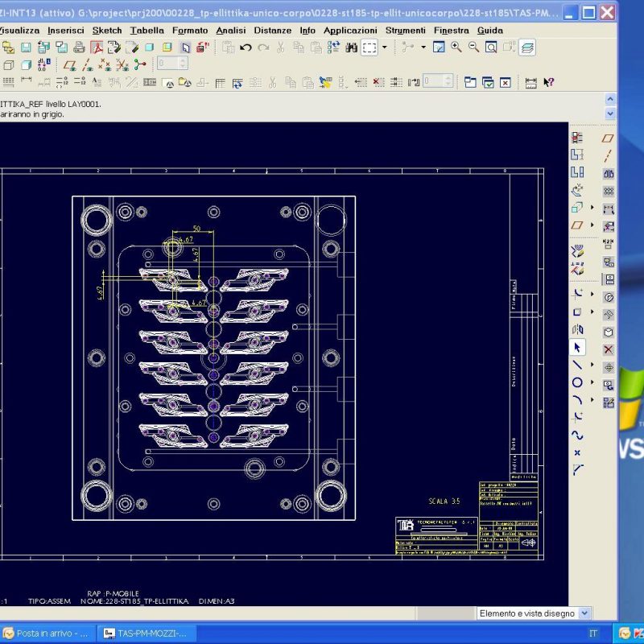
Task: Click the question-mark context help cursor icon
Action: [x=549, y=83]
